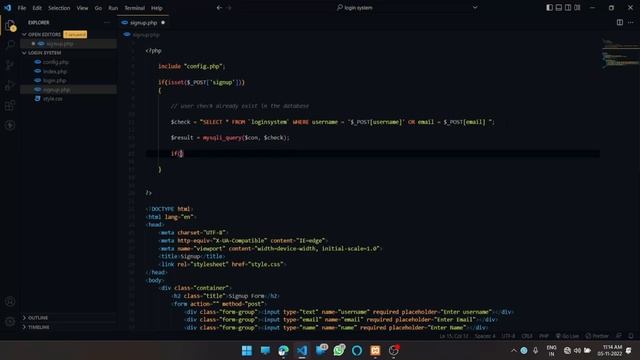Customize layout icon in title bar

[x=577, y=8]
